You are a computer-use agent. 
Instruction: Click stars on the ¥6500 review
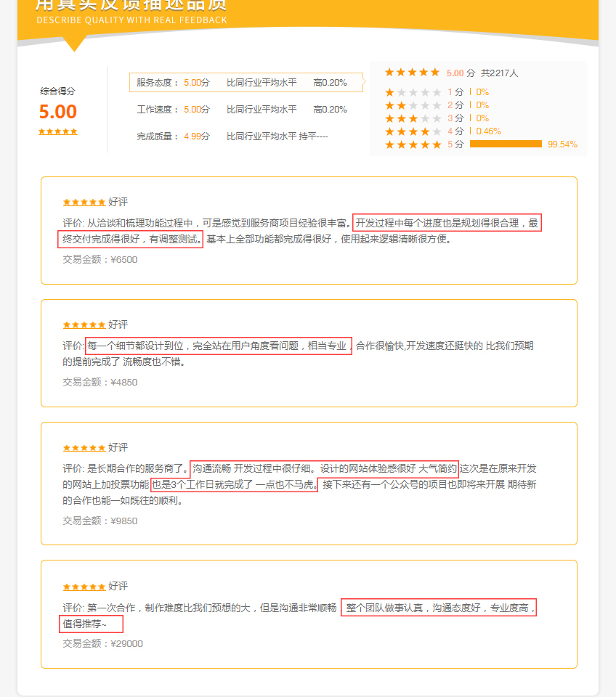click(x=84, y=203)
